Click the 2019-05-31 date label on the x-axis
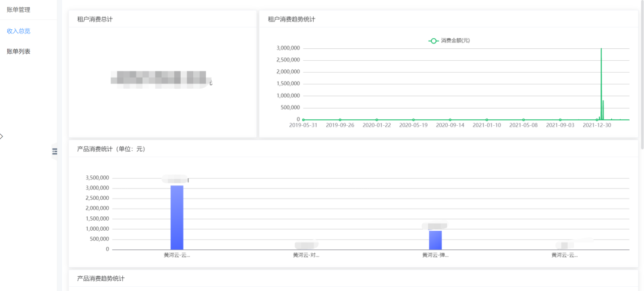 [303, 125]
